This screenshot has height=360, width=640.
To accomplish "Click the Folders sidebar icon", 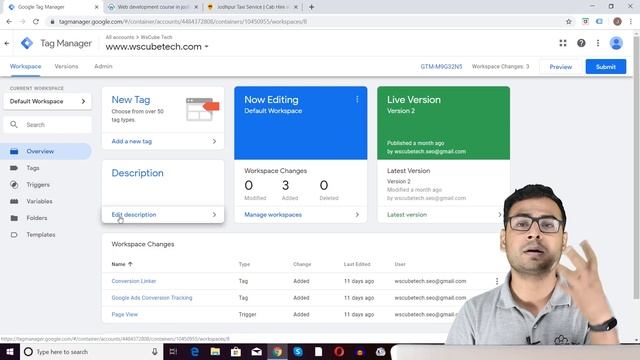I will (14, 218).
